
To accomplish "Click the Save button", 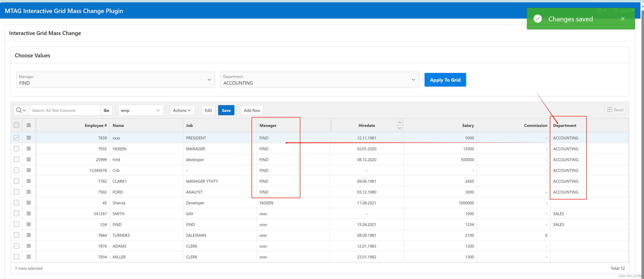I will [x=226, y=110].
